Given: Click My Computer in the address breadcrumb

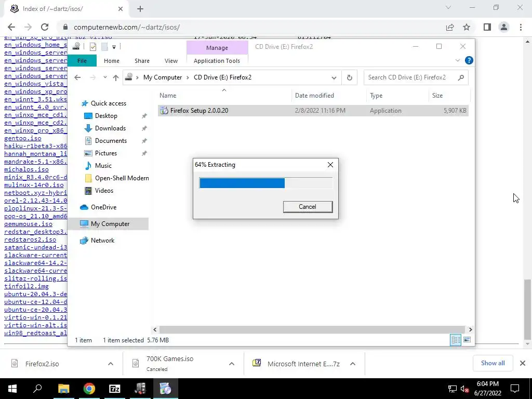Looking at the screenshot, I should tap(163, 77).
